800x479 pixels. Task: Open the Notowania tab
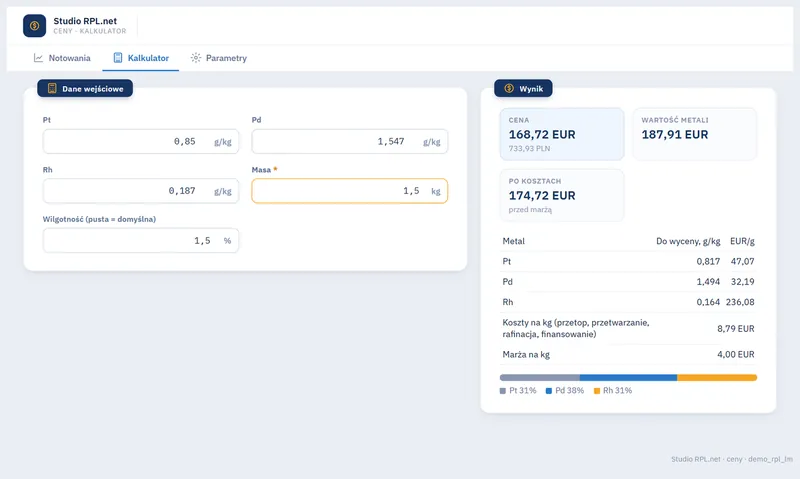tap(62, 58)
